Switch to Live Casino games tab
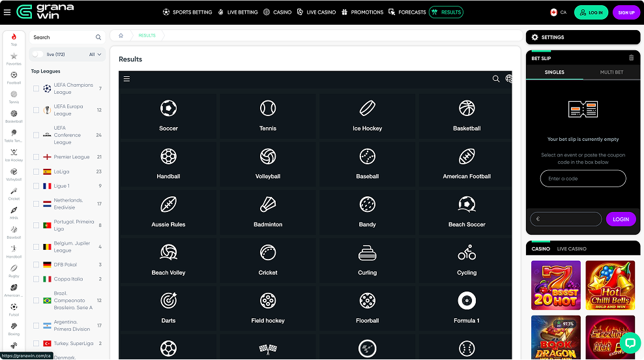644x360 pixels. (571, 248)
